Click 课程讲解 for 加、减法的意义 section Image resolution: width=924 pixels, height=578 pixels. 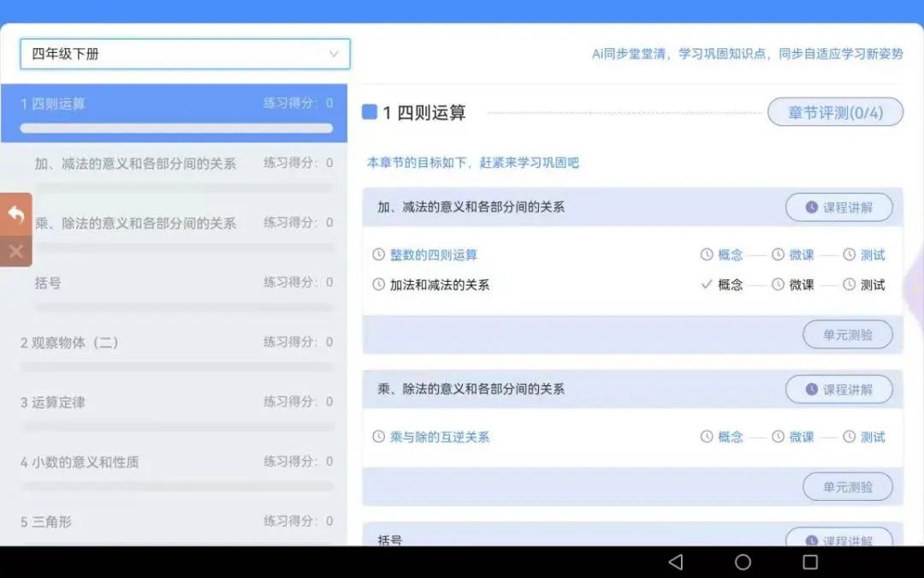point(838,207)
